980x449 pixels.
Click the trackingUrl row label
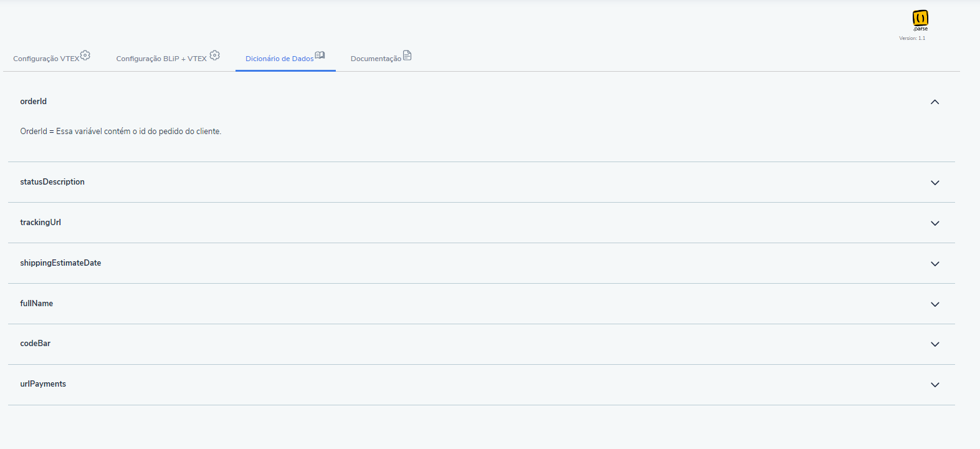click(40, 223)
